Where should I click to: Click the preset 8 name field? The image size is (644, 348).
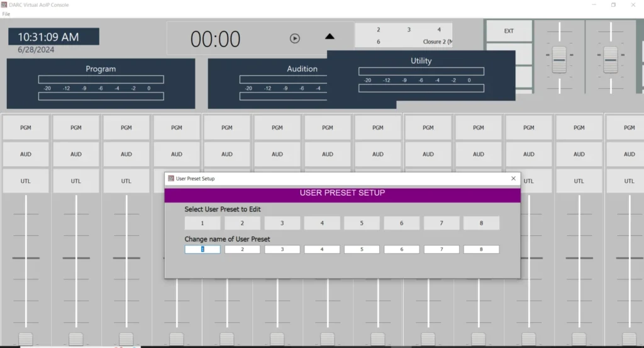pos(481,249)
